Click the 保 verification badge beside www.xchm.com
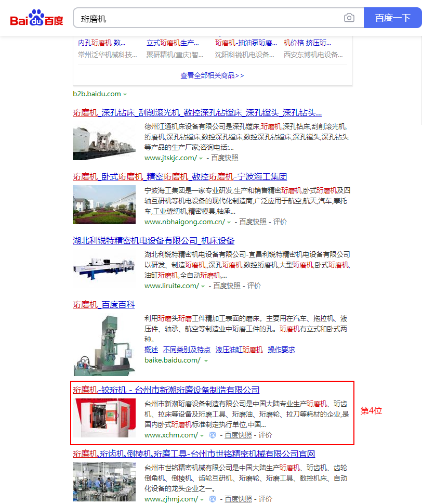 coord(213,435)
